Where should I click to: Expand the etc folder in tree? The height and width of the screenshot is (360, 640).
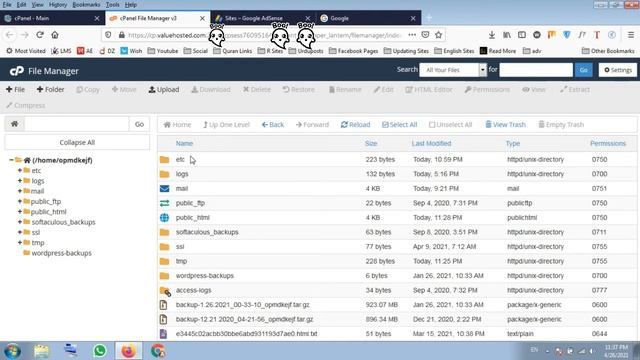[x=20, y=170]
